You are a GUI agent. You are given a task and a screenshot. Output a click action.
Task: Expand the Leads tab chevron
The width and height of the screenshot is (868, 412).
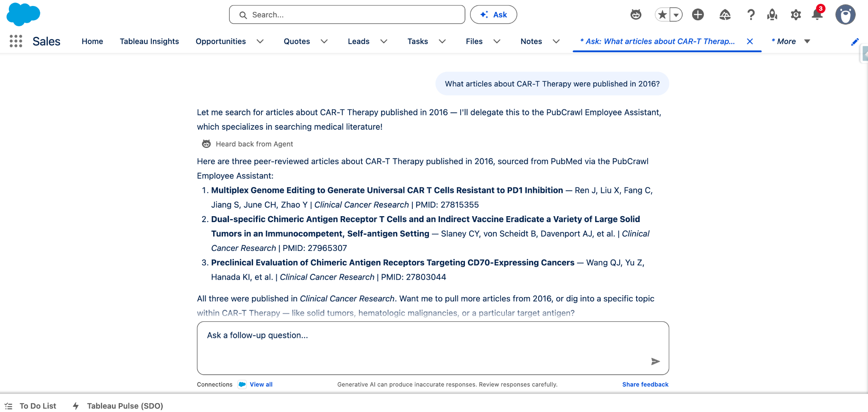point(384,42)
